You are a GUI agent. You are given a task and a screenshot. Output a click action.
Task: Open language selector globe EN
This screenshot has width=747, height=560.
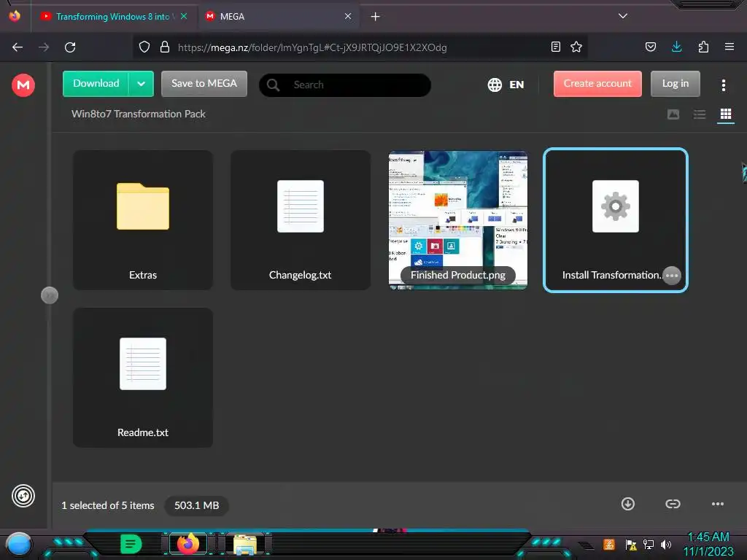[506, 85]
